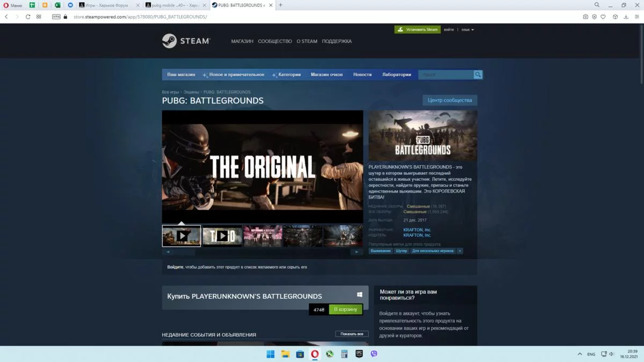Open Viber from the taskbar
Image resolution: width=644 pixels, height=362 pixels.
[374, 354]
